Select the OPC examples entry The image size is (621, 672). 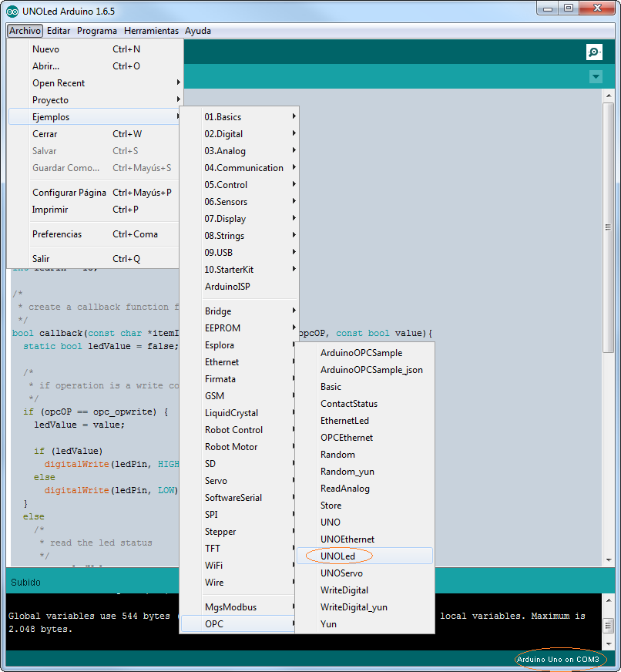[x=238, y=624]
